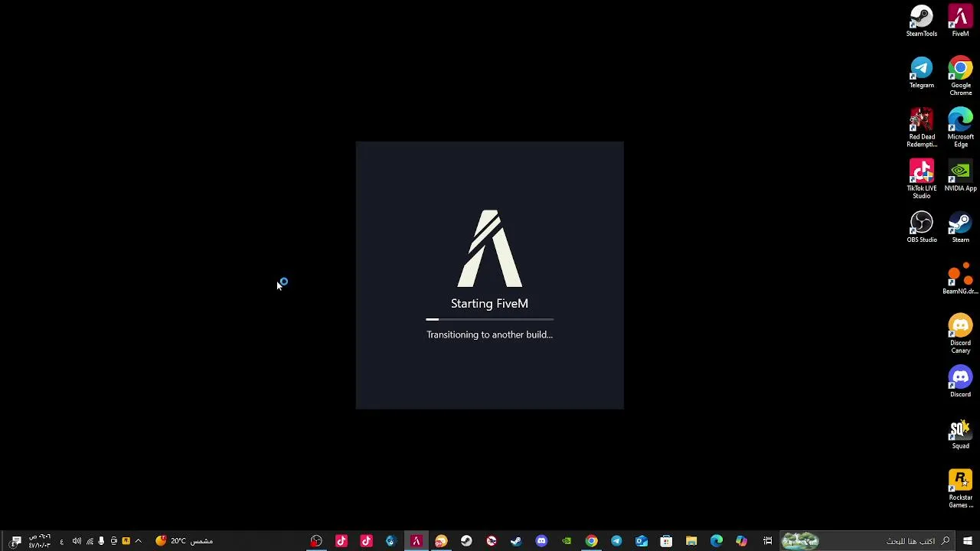Open the SteamTools desktop shortcut
The image size is (980, 551).
tap(921, 21)
